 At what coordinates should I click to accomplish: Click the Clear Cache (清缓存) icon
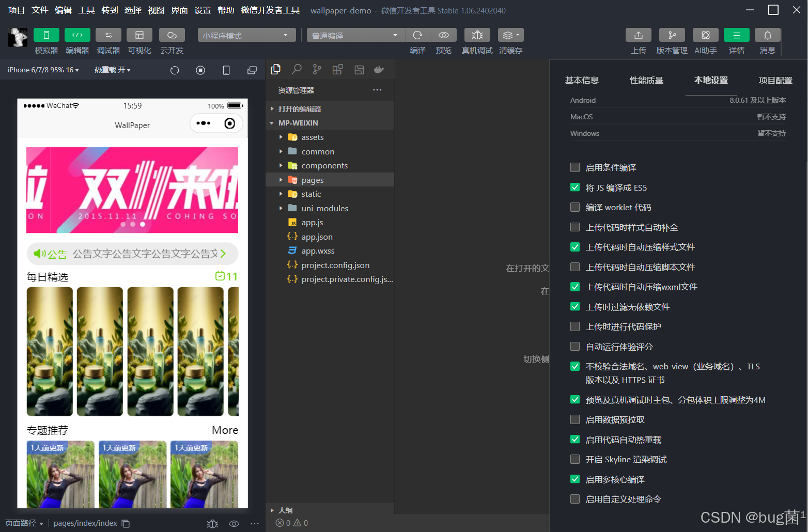tap(511, 35)
